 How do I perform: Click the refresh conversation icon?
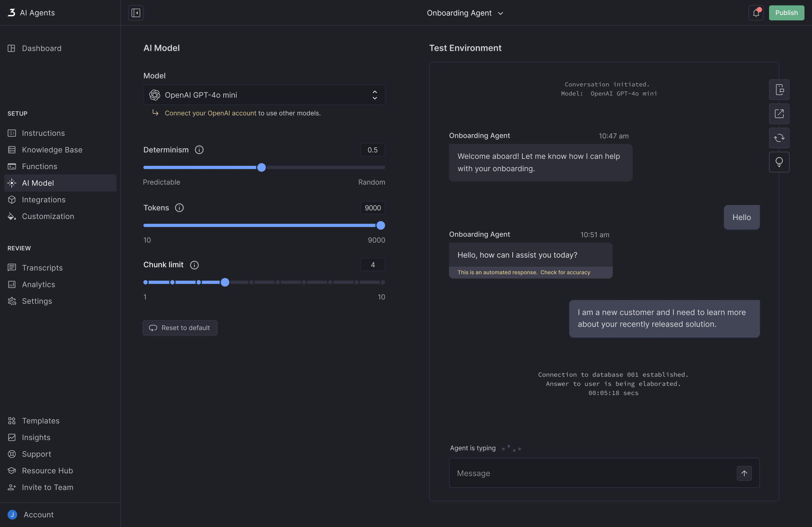779,138
